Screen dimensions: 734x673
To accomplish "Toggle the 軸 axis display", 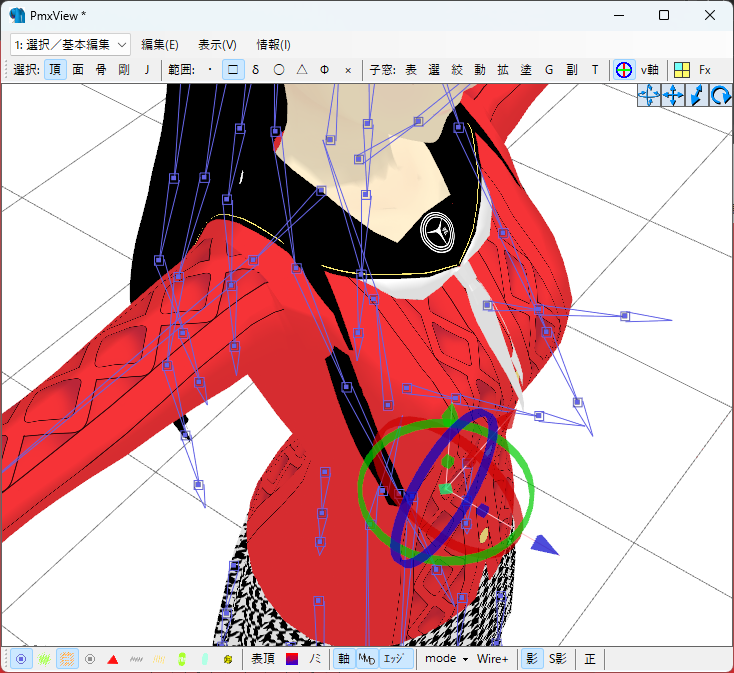I will pyautogui.click(x=344, y=659).
